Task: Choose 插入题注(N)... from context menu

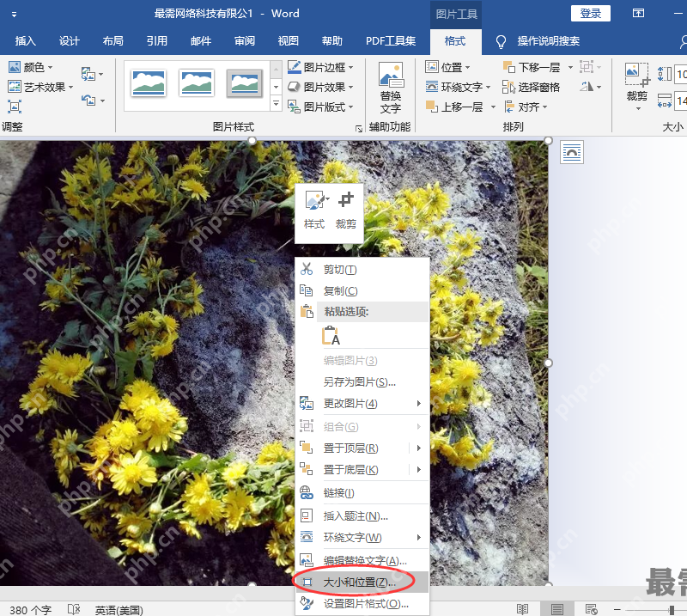Action: coord(362,516)
